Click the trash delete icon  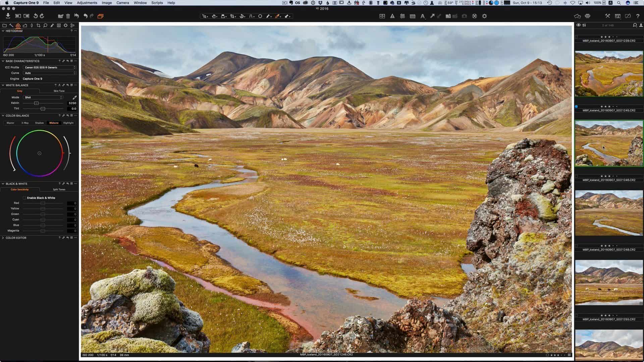[x=68, y=16]
